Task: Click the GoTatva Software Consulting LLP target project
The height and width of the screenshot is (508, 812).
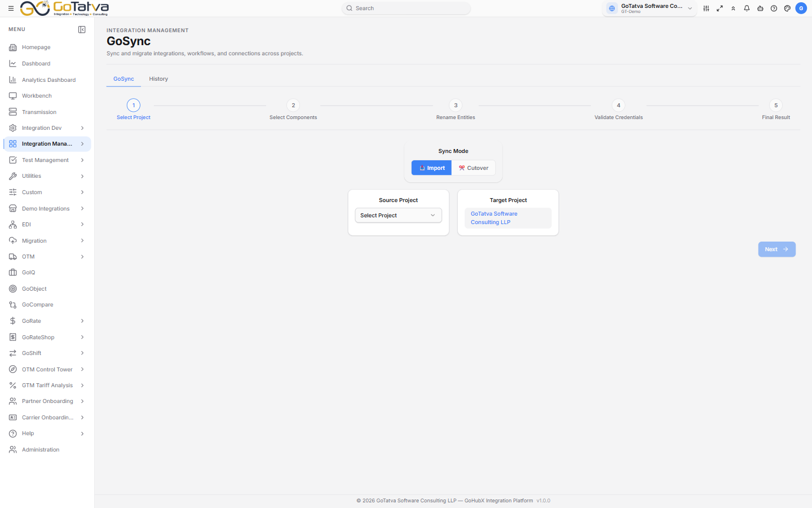Action: [508, 218]
